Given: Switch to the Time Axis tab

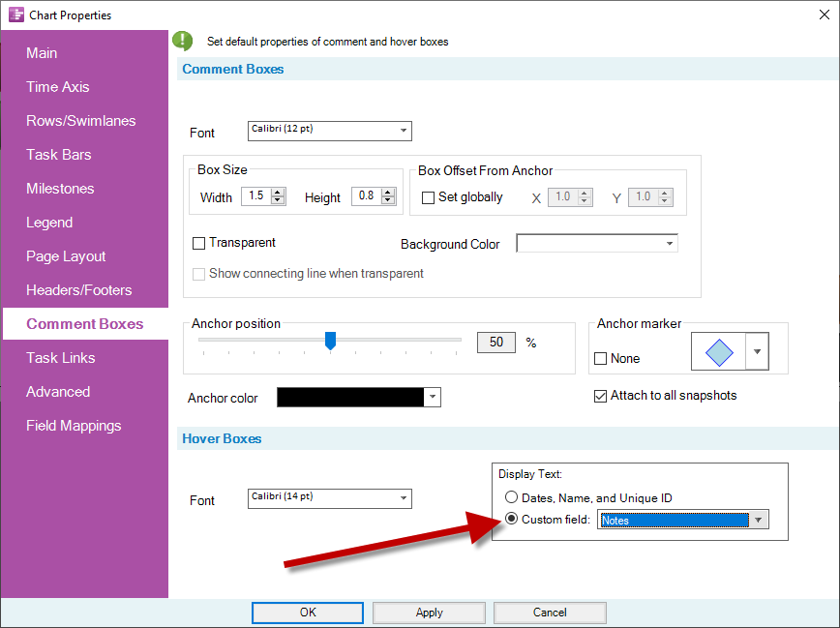Looking at the screenshot, I should [x=58, y=87].
